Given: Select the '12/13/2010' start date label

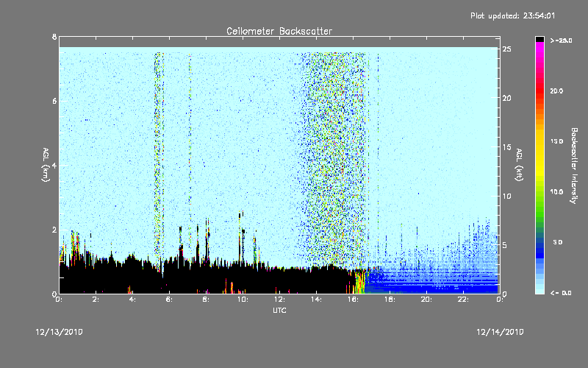Looking at the screenshot, I should tap(60, 332).
